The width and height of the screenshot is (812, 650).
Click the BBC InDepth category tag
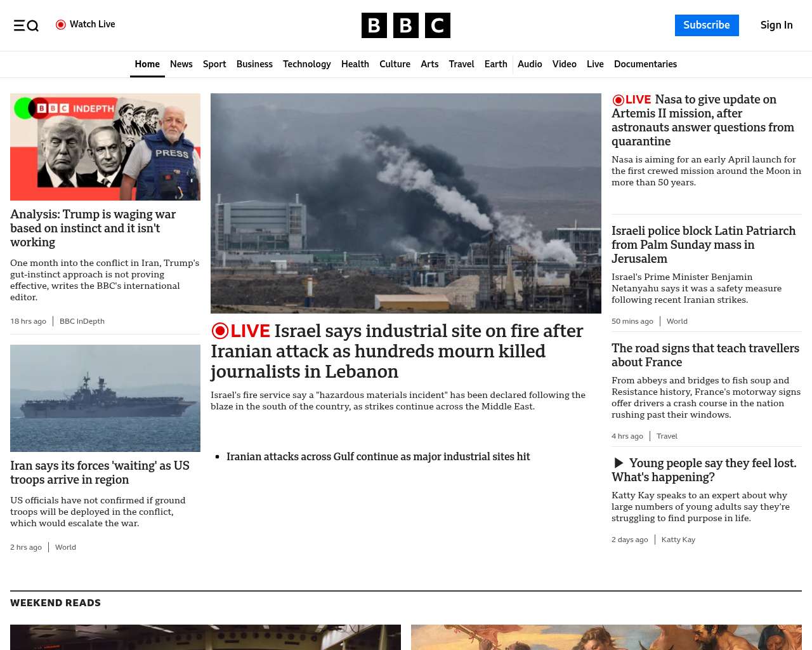[x=82, y=321]
